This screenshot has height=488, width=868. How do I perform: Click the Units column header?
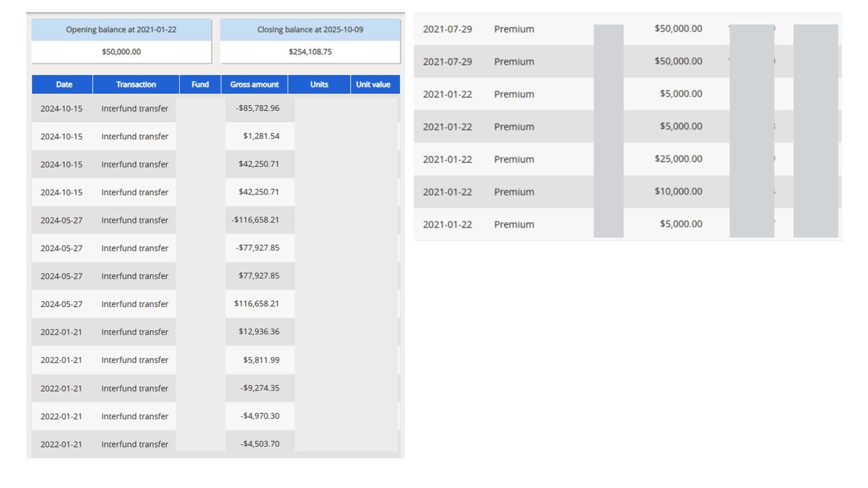coord(319,84)
